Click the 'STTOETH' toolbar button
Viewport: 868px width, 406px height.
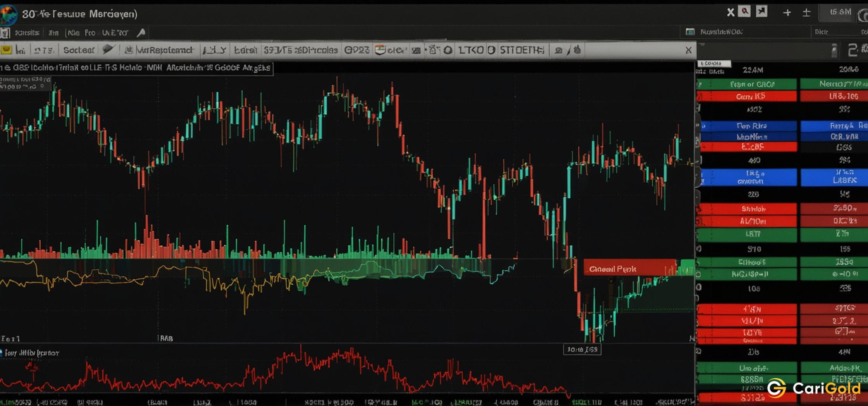point(522,50)
